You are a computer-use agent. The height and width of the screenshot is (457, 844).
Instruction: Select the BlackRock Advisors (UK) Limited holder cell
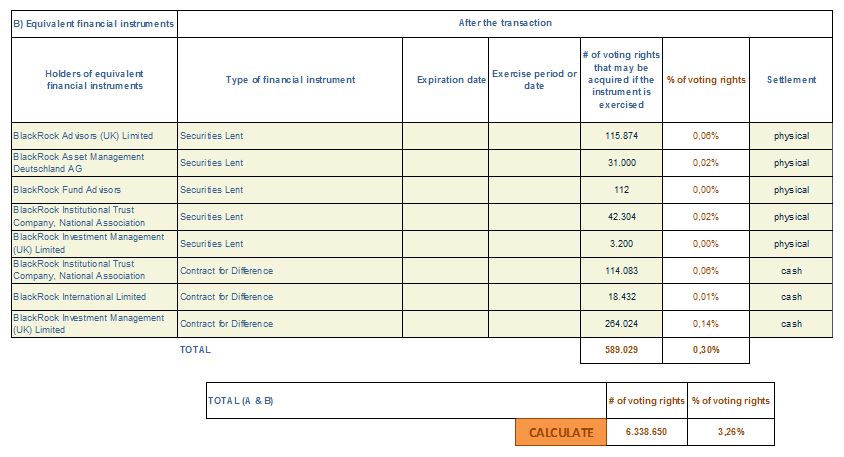tap(95, 136)
